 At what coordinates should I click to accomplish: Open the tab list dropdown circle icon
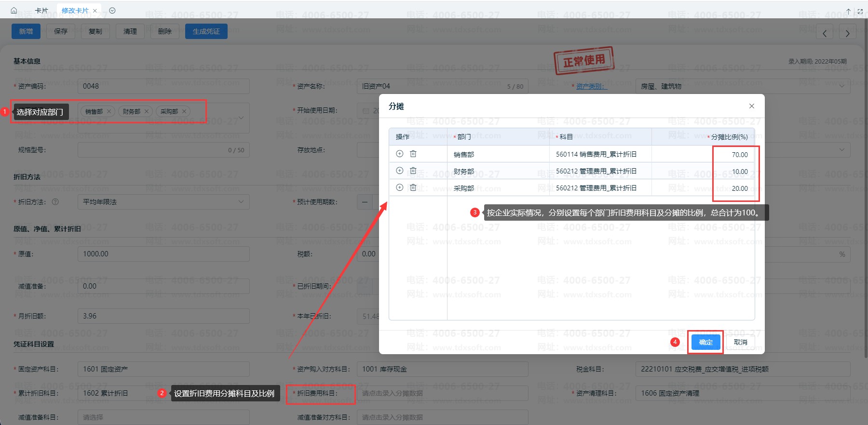112,11
